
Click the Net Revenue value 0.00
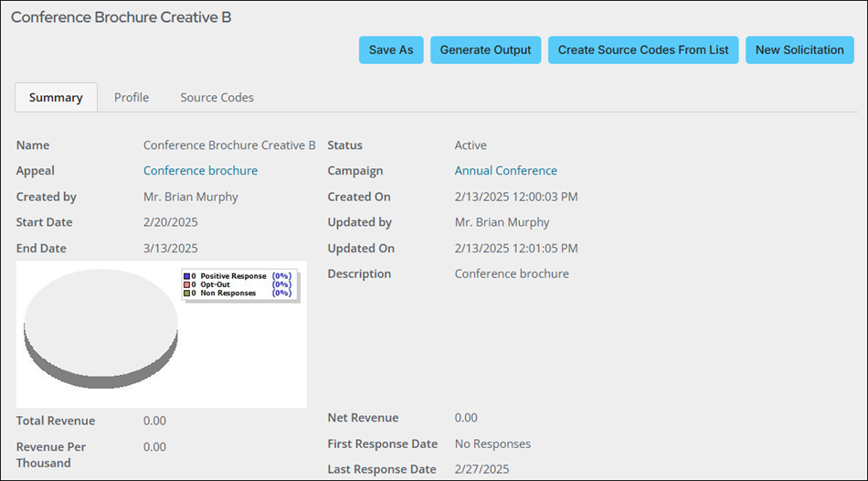click(466, 417)
